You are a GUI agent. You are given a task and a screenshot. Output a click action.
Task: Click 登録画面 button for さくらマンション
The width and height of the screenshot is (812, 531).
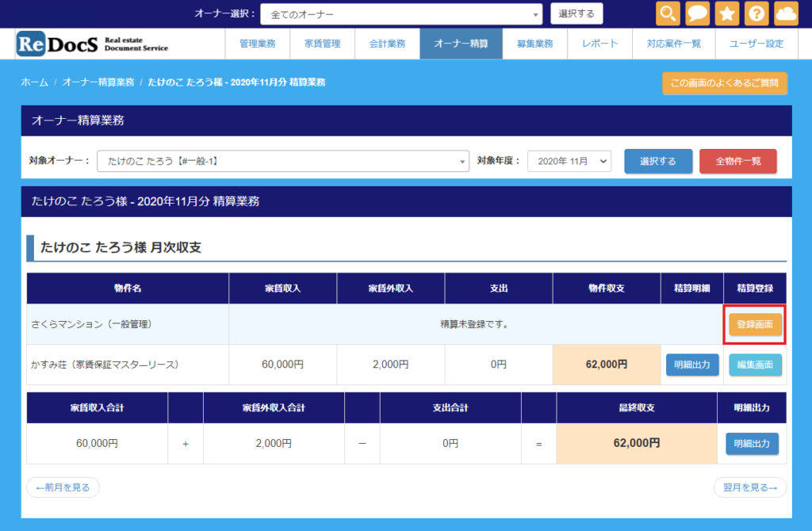coord(755,324)
